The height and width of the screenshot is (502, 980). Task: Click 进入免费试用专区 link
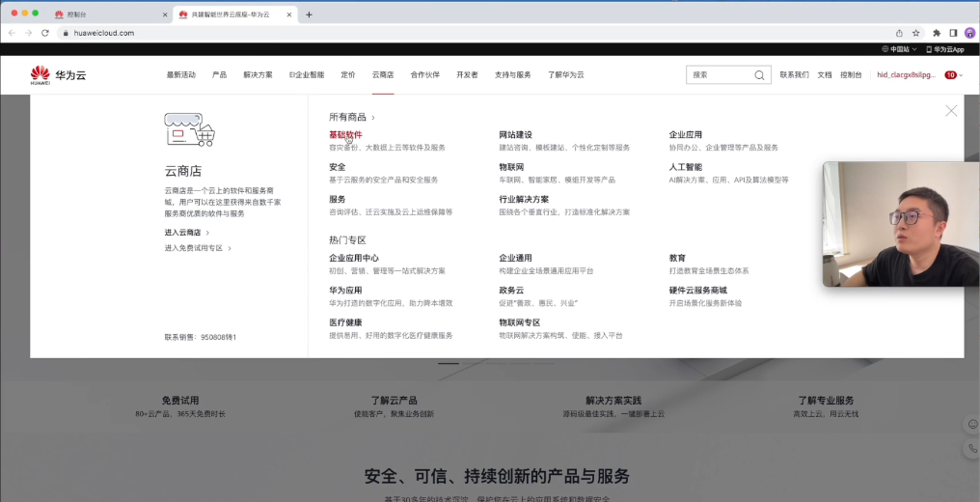pyautogui.click(x=198, y=248)
